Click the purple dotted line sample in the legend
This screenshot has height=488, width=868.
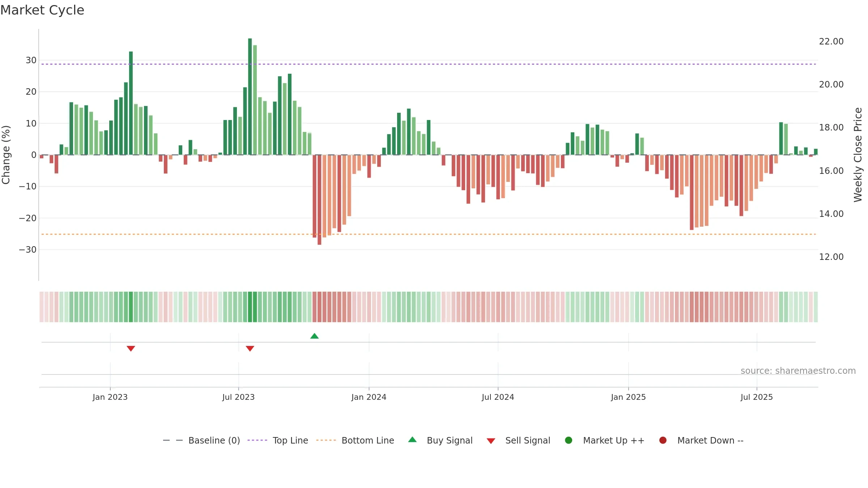(257, 440)
